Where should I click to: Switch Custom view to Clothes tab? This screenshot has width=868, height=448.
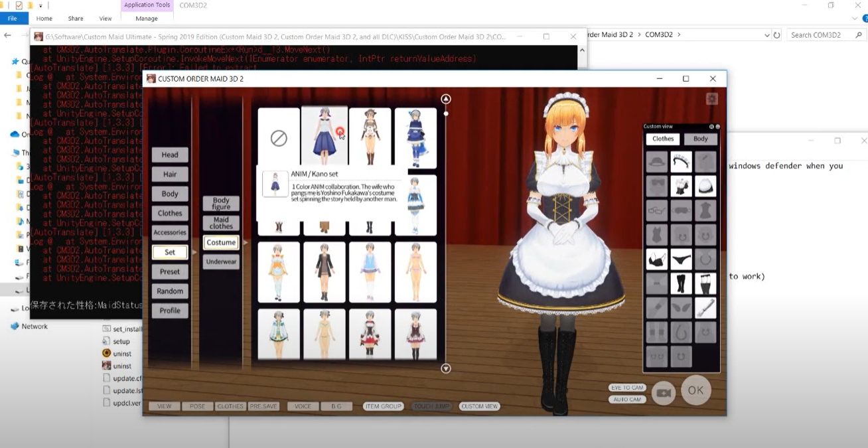pyautogui.click(x=663, y=139)
